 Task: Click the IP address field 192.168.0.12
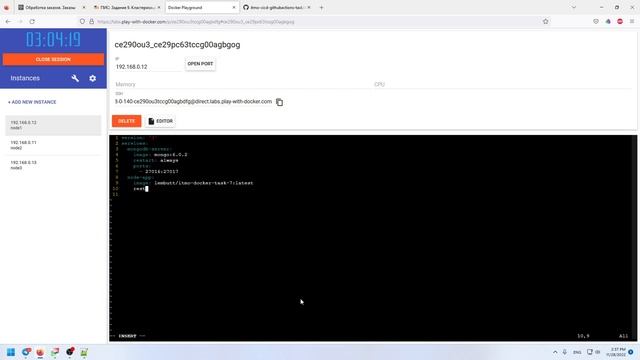click(148, 67)
